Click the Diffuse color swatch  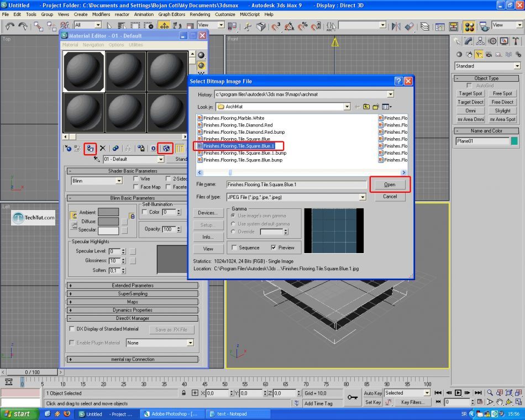click(108, 222)
